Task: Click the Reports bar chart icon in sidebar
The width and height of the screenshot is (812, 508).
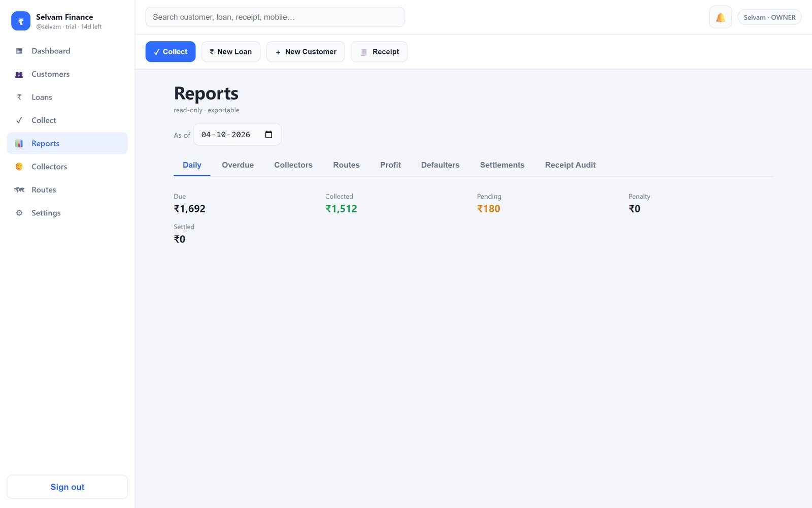Action: 19,143
